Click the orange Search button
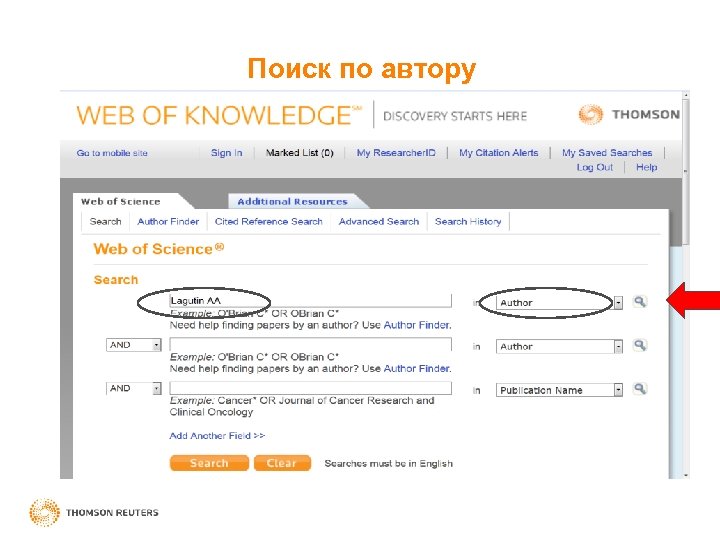Image resolution: width=720 pixels, height=540 pixels. coord(209,463)
